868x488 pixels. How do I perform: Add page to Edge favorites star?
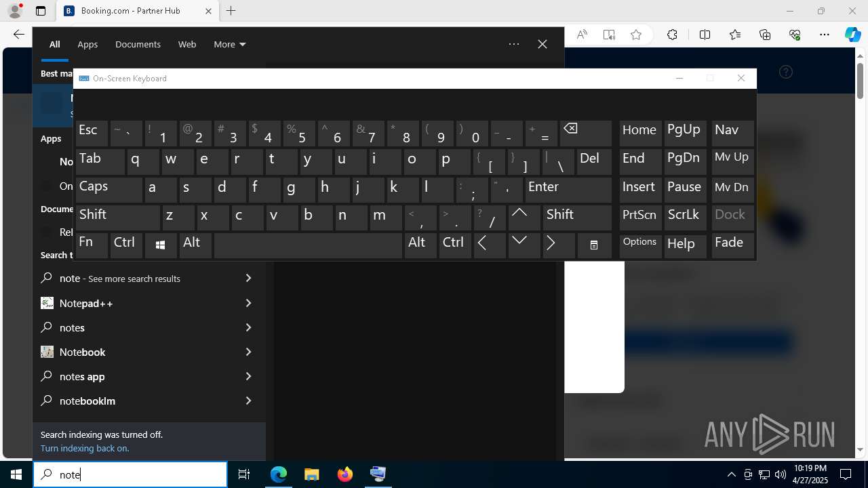pos(636,35)
